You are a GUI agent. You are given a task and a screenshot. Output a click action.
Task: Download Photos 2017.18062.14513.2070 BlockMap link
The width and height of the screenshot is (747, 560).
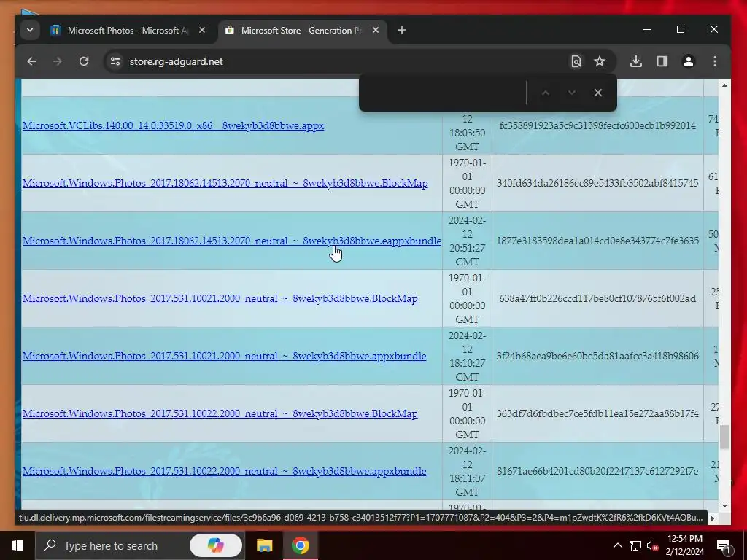tap(225, 183)
